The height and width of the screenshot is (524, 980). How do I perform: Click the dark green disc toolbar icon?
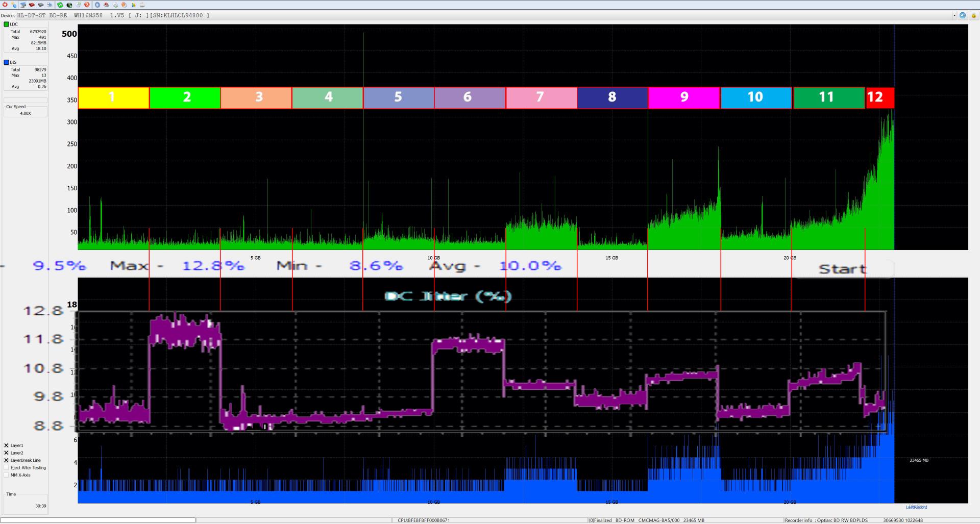tap(69, 5)
